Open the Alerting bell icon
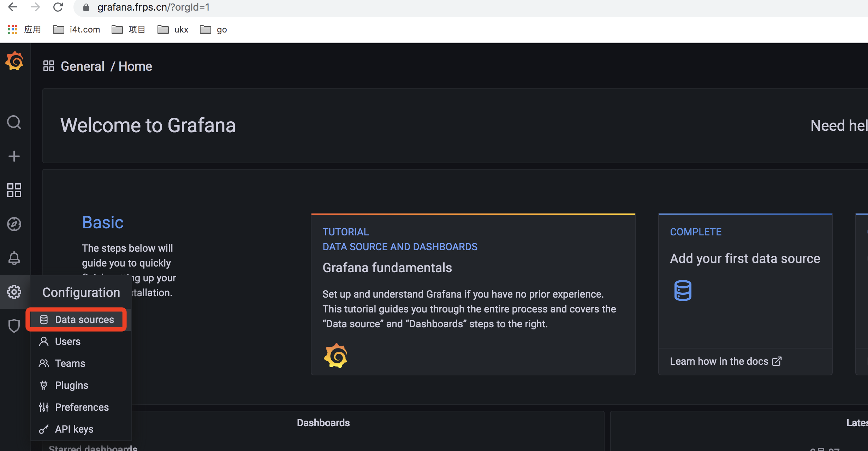The width and height of the screenshot is (868, 451). coord(14,258)
